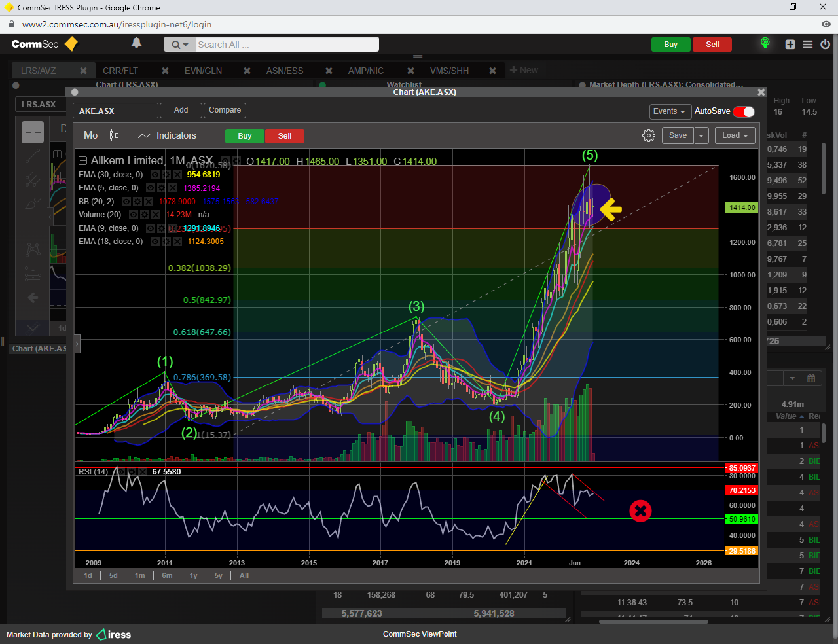Hide the Volume (20) bars

[134, 215]
